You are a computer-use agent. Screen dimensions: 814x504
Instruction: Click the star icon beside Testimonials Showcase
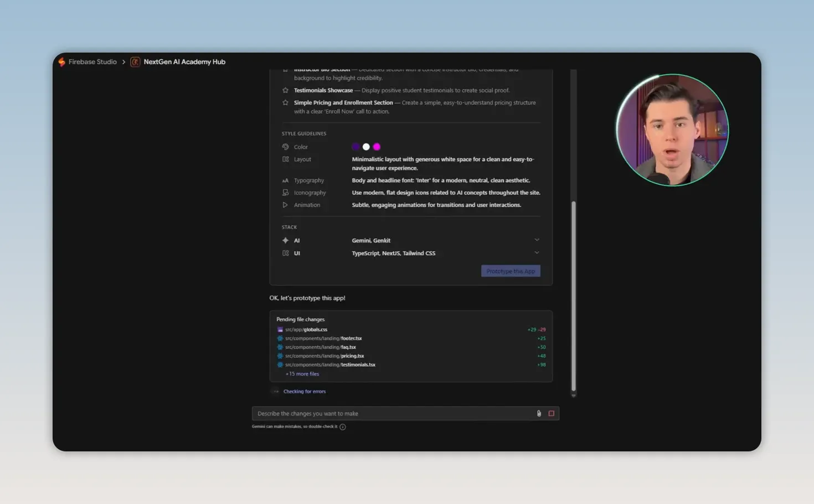pos(285,90)
